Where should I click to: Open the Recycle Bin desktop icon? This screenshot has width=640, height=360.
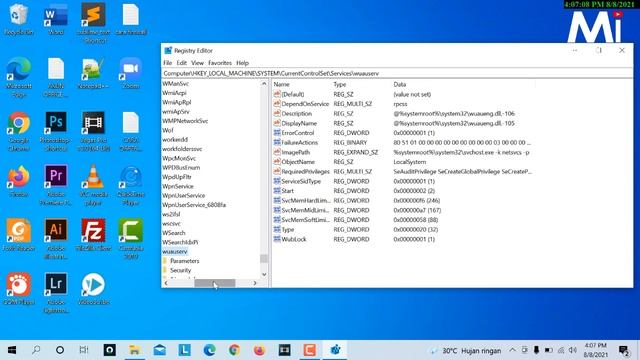click(x=18, y=19)
